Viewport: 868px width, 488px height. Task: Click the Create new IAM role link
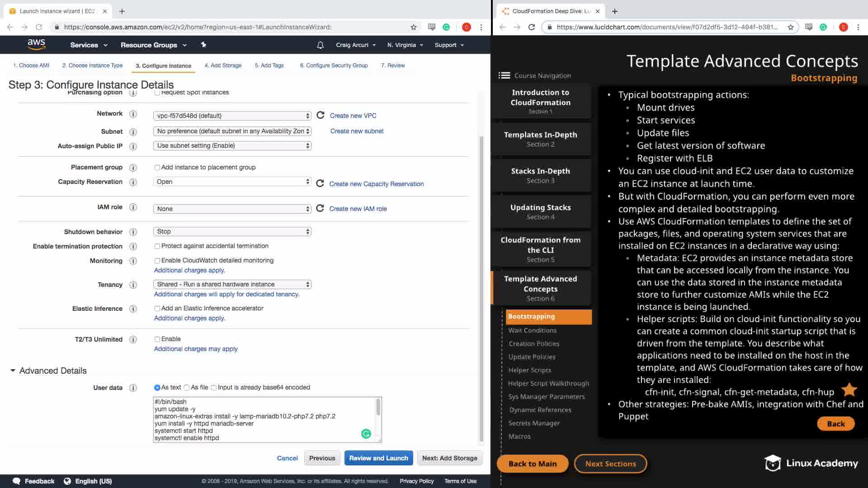[358, 209]
